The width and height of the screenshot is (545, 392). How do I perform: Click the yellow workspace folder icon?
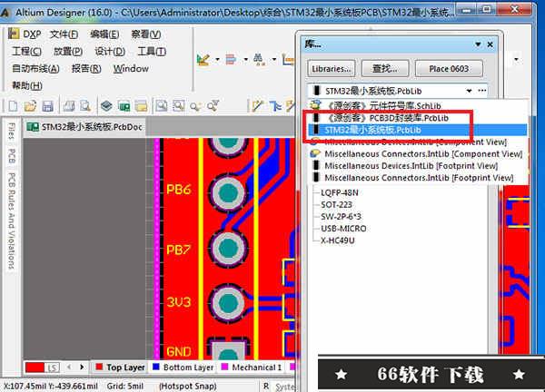click(141, 106)
